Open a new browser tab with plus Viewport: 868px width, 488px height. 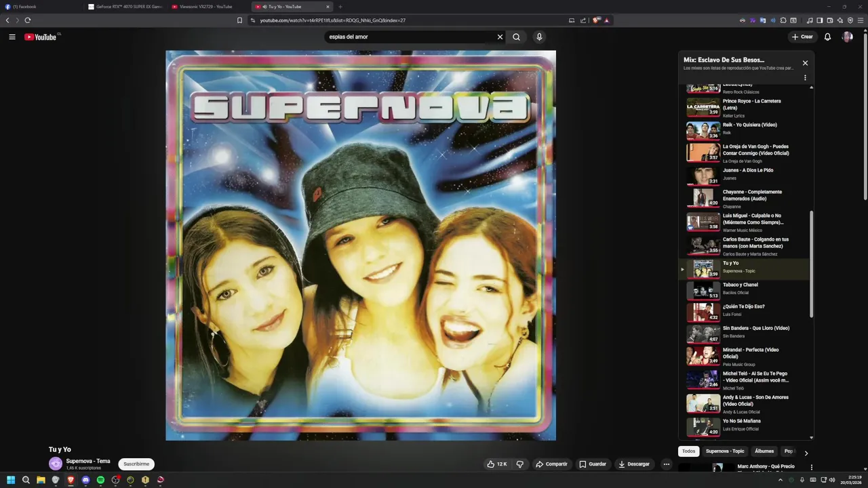pos(340,7)
